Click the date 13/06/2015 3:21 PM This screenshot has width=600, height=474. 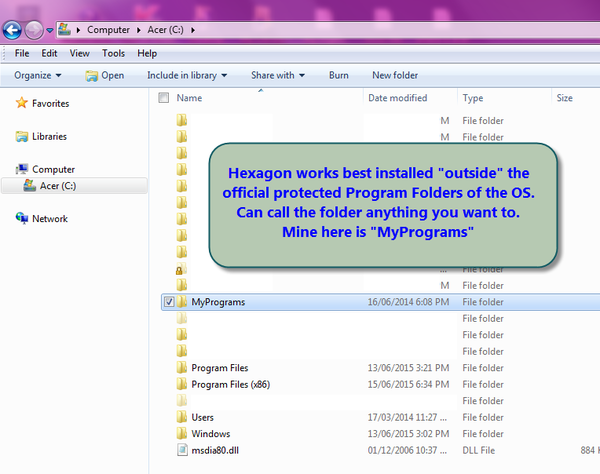(408, 368)
